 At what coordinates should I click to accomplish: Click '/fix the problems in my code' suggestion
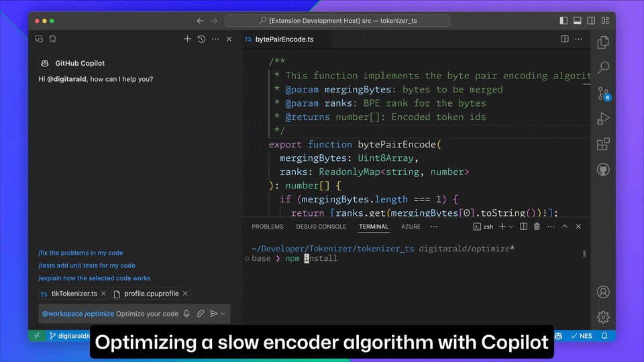(x=80, y=253)
